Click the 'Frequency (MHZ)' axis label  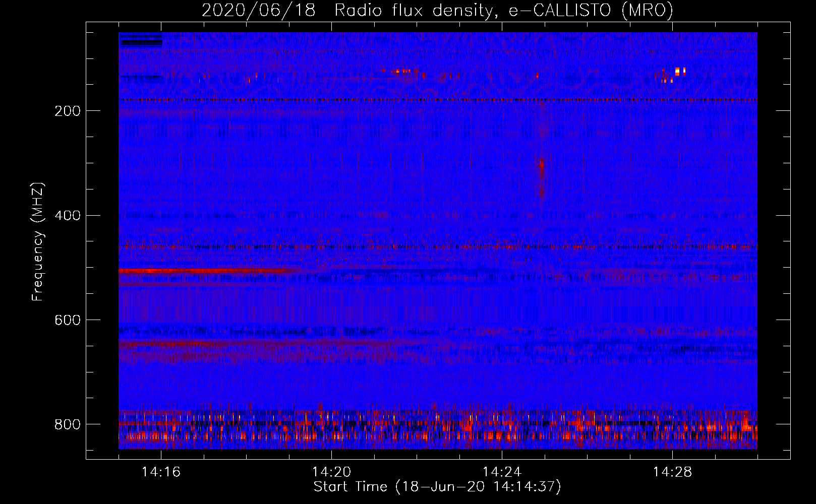point(37,242)
